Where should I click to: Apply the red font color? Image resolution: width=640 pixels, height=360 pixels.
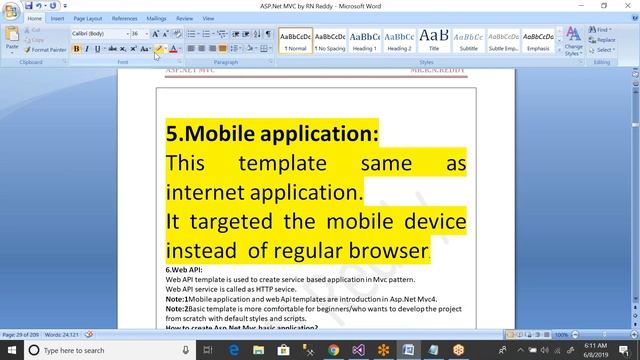point(173,49)
